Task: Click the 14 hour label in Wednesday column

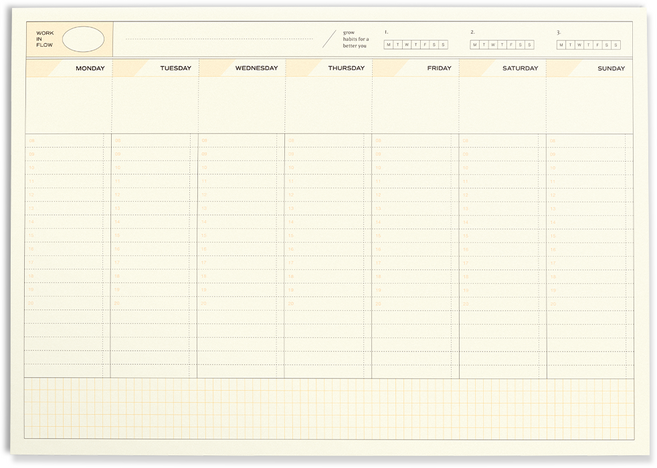Action: 204,222
